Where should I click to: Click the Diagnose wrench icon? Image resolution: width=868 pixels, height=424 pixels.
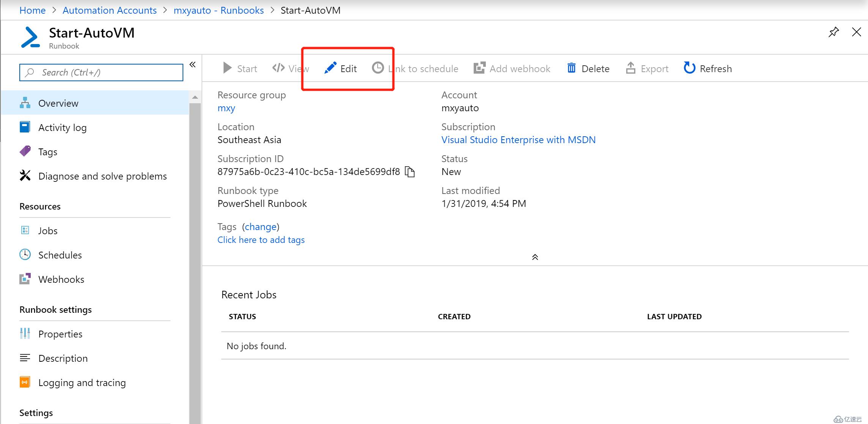[25, 175]
